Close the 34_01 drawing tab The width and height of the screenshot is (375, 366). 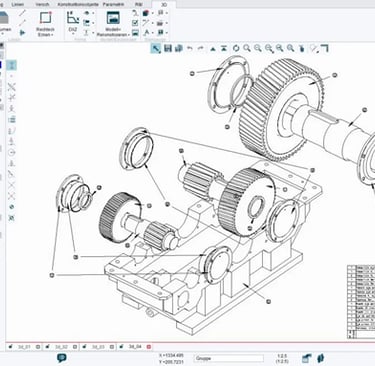[38, 347]
